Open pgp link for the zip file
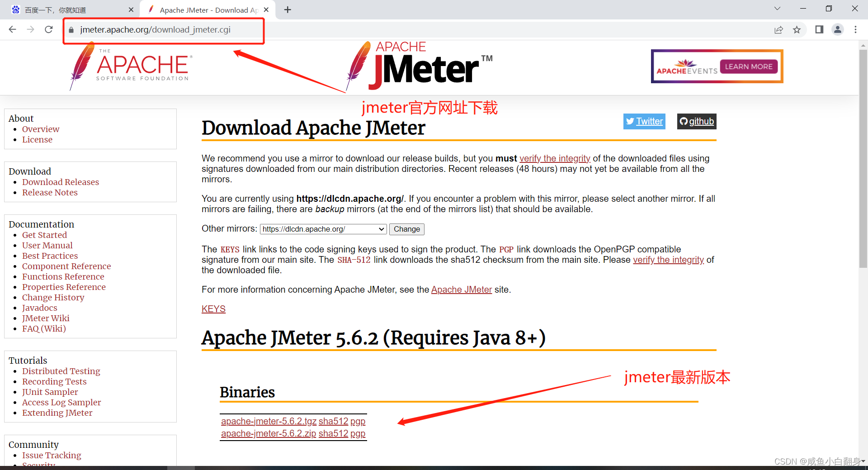 pos(358,433)
